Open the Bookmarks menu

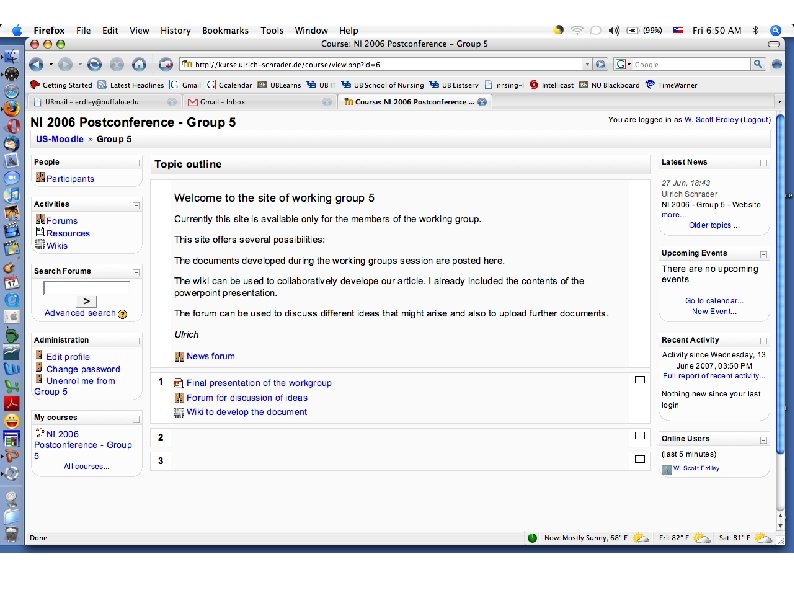[x=225, y=30]
